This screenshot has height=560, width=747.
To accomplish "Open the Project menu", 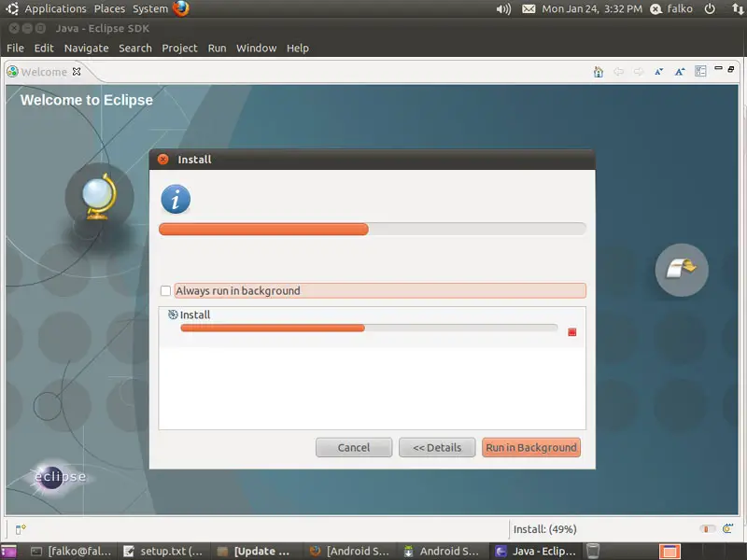I will 179,49.
